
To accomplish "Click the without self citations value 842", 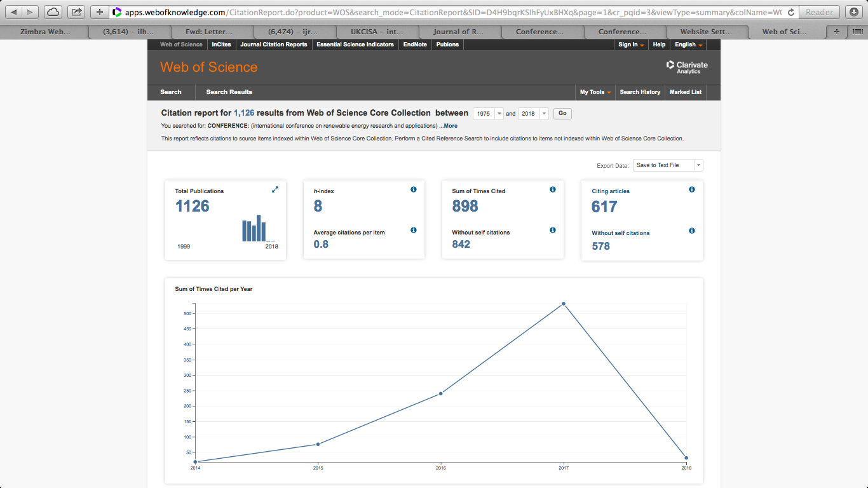I will (461, 244).
